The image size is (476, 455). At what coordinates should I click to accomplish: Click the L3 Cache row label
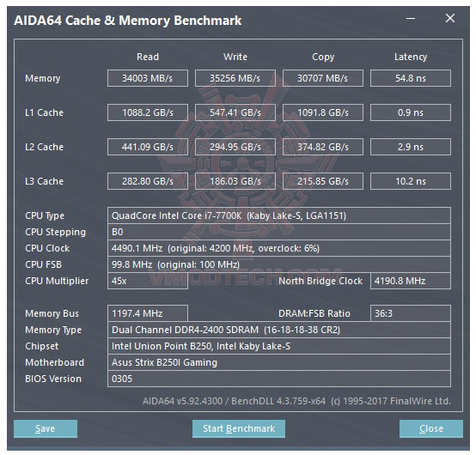click(x=44, y=181)
